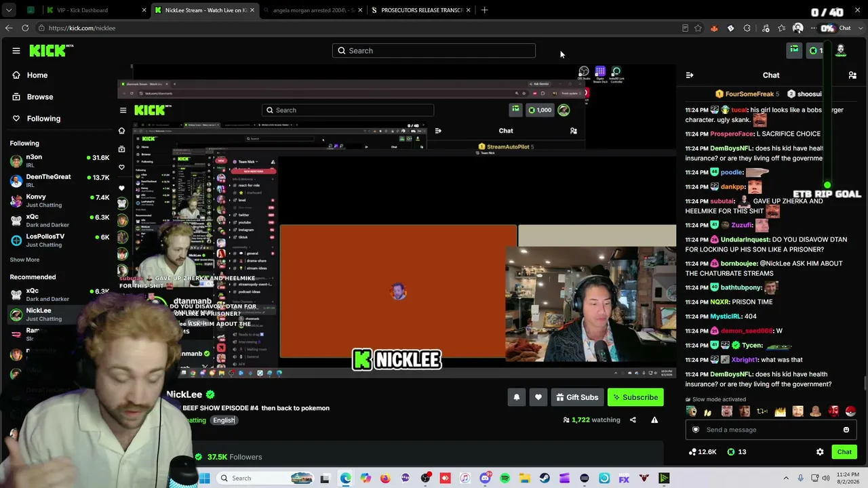Subscribe to NickLee's channel
The image size is (868, 488).
[x=635, y=397]
